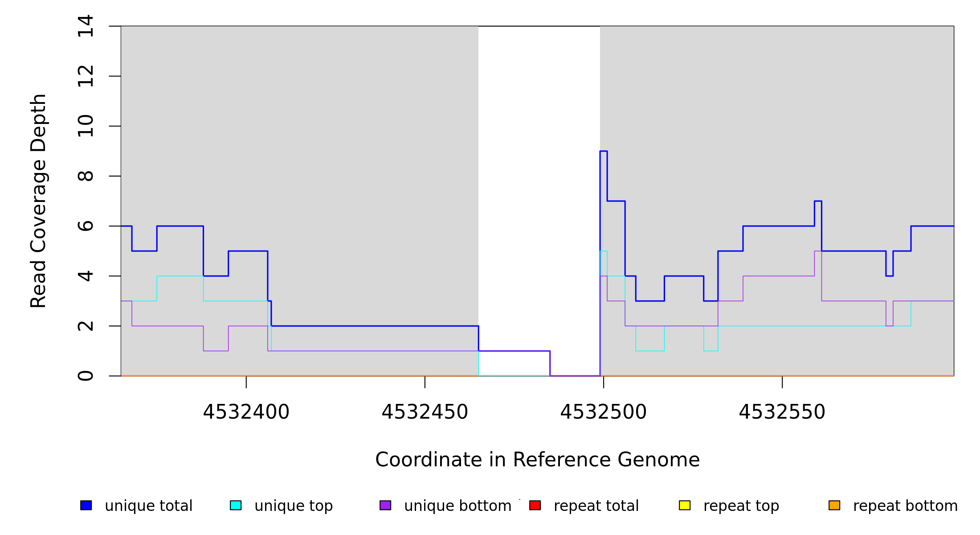Image resolution: width=980 pixels, height=535 pixels.
Task: Click the cyan unique top legend swatch
Action: click(236, 505)
